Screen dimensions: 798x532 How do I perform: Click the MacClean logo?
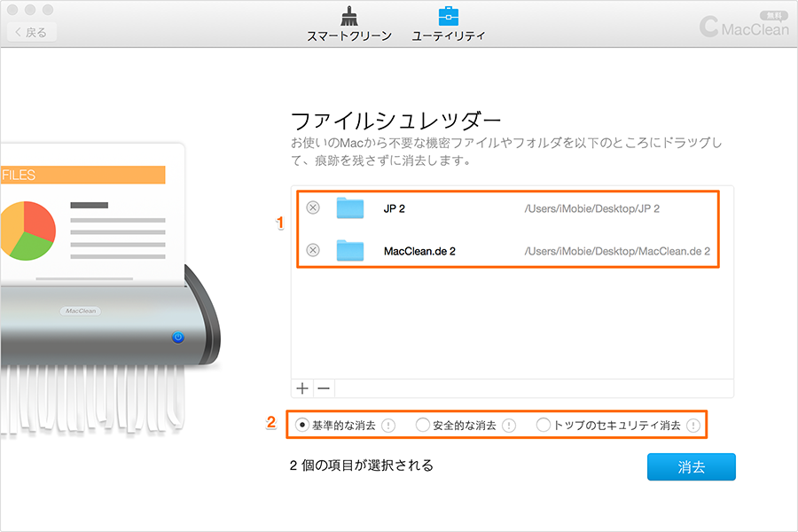click(x=744, y=27)
